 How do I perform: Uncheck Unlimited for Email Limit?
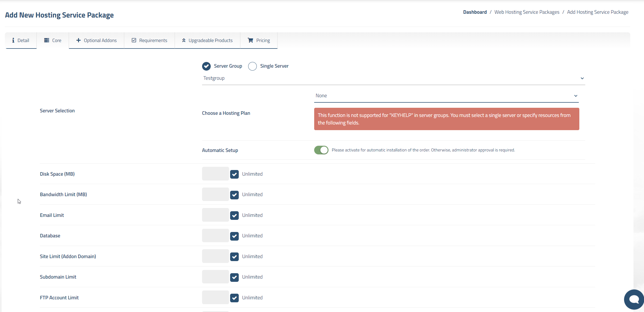click(234, 216)
